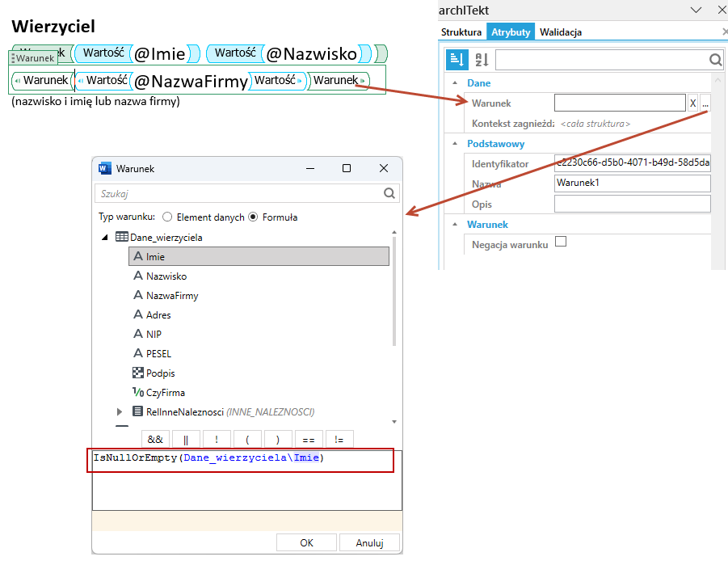Select Element danych radio button
The width and height of the screenshot is (728, 565).
(x=167, y=217)
